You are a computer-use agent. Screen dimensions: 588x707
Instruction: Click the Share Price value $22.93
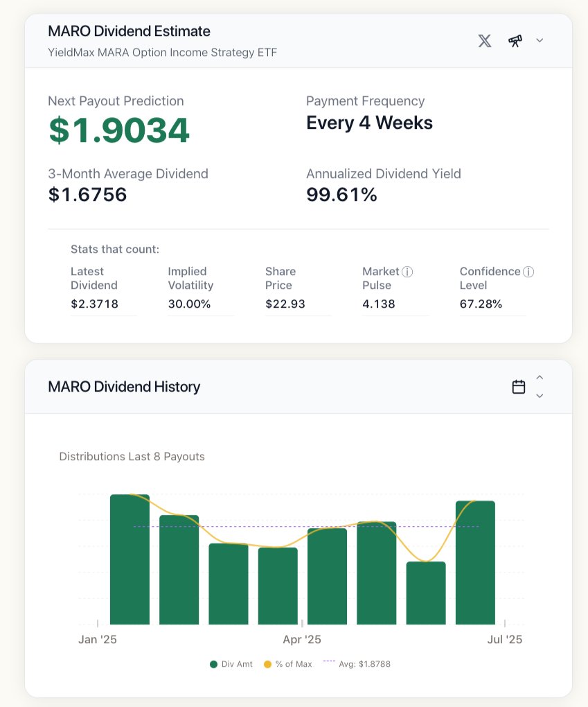(x=285, y=304)
